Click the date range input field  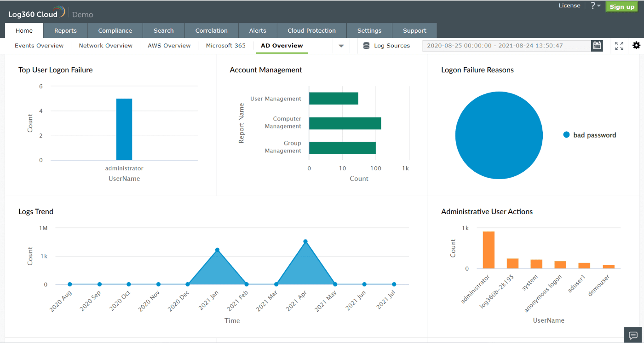[x=506, y=46]
